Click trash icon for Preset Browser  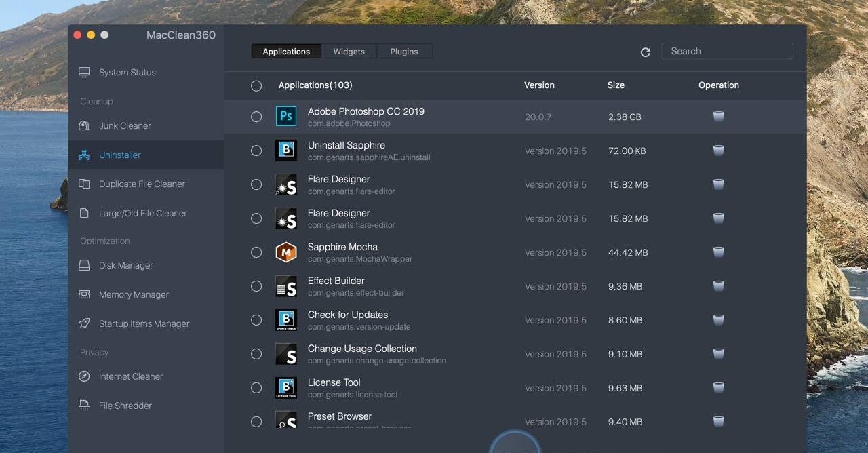(719, 422)
